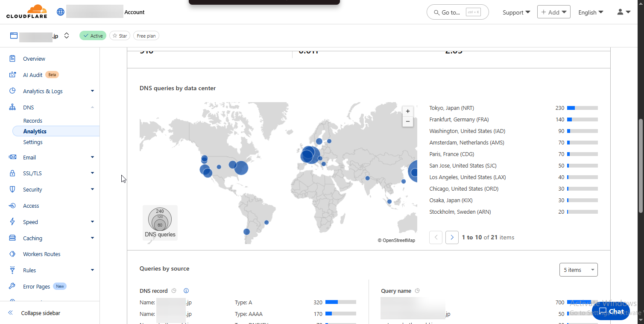This screenshot has width=644, height=324.
Task: Open the English language dropdown
Action: pos(591,12)
